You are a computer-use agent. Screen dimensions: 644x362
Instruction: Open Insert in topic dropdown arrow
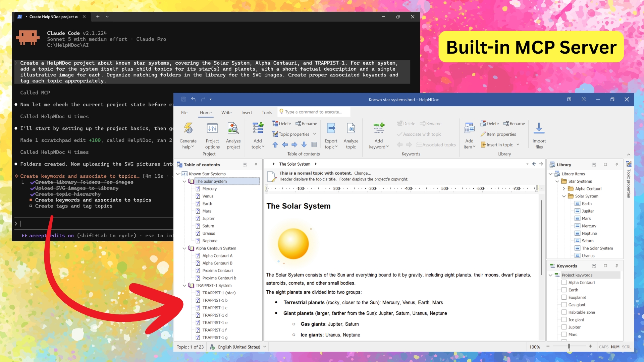[x=518, y=144]
